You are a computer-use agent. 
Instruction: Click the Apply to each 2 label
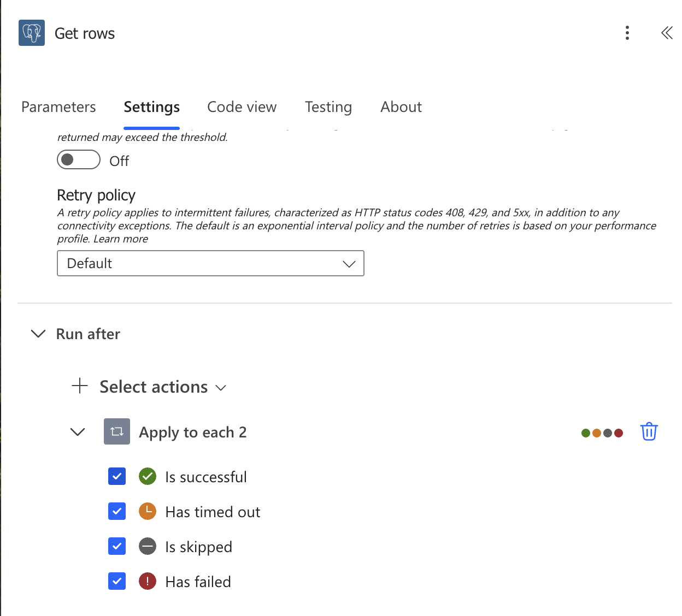coord(193,432)
